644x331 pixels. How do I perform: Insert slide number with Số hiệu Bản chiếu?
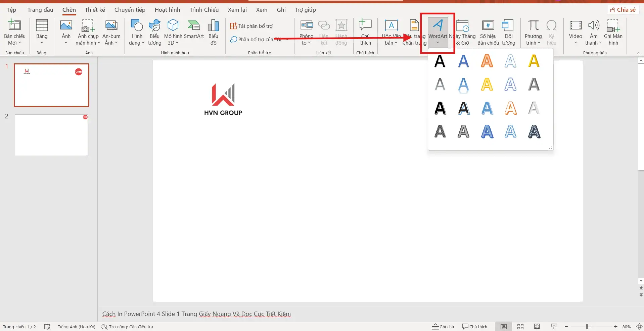pos(488,32)
